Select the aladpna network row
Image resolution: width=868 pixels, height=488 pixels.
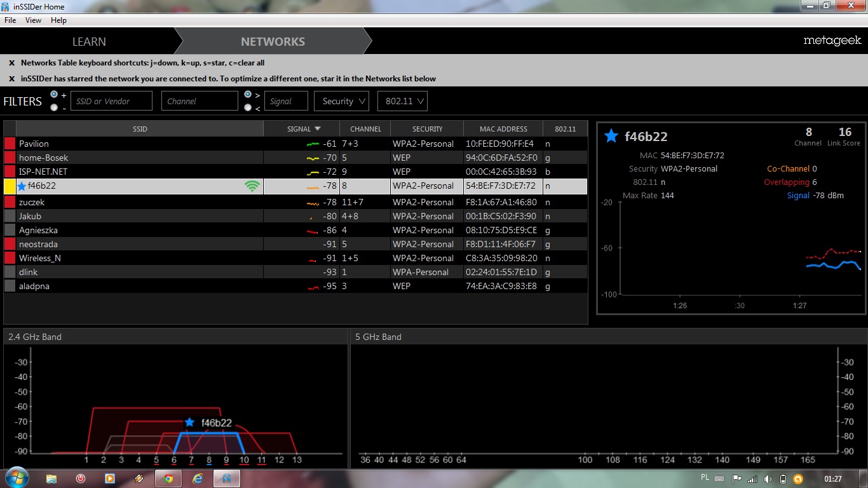point(295,287)
